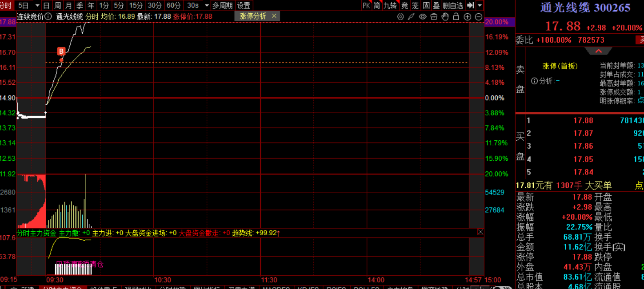The image size is (644, 289).
Task: Zoom out with the minus circle icon
Action: point(478,16)
